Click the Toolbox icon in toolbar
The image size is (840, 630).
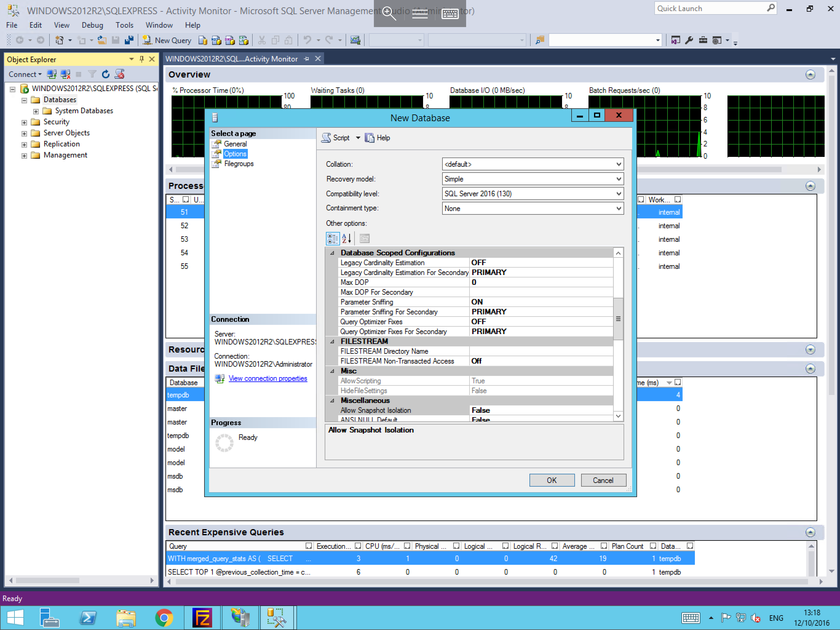pyautogui.click(x=703, y=40)
